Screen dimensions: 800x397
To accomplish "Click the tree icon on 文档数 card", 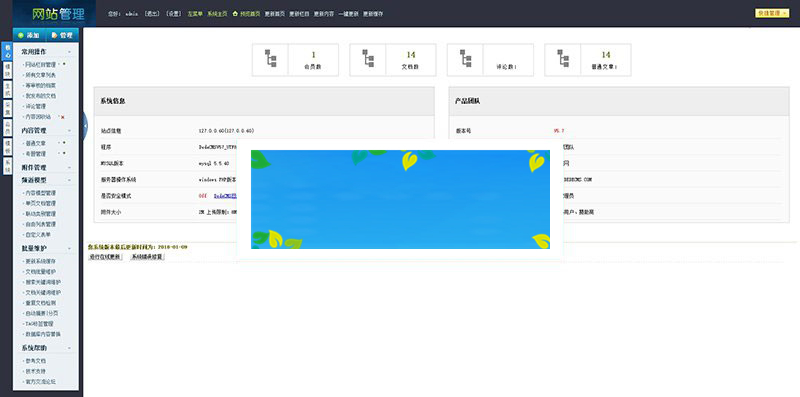I will tap(368, 58).
